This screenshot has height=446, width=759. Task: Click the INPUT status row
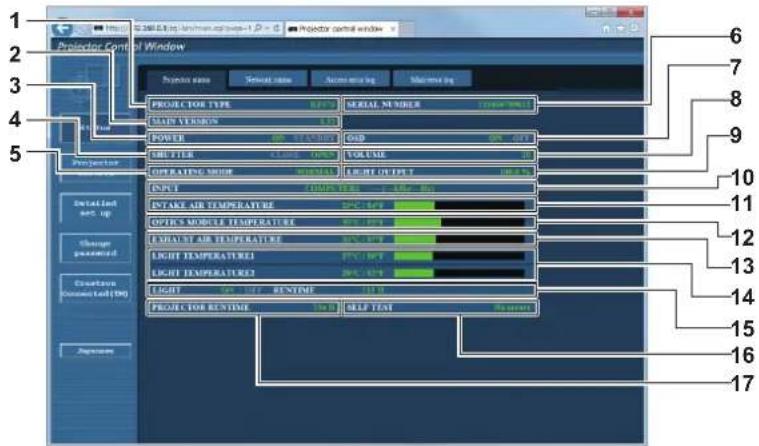(x=341, y=188)
